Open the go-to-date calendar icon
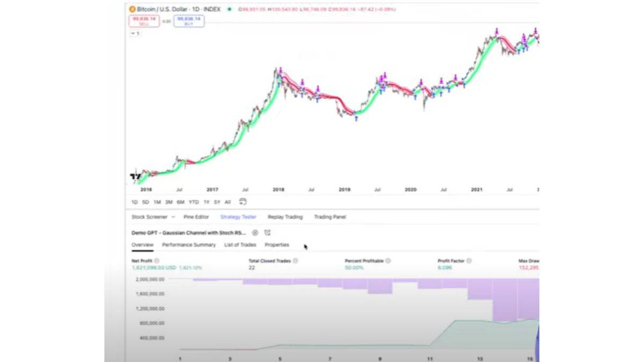The image size is (644, 362). [243, 202]
